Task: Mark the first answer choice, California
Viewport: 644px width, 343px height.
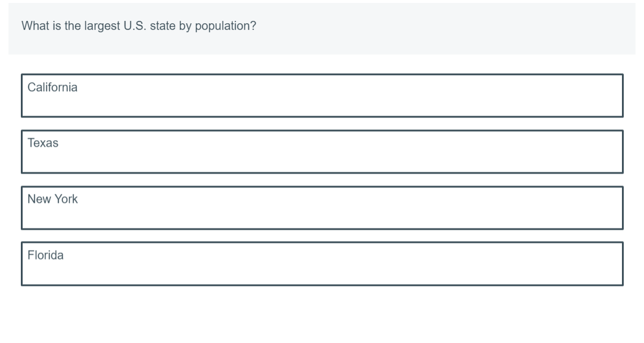Action: click(x=322, y=95)
